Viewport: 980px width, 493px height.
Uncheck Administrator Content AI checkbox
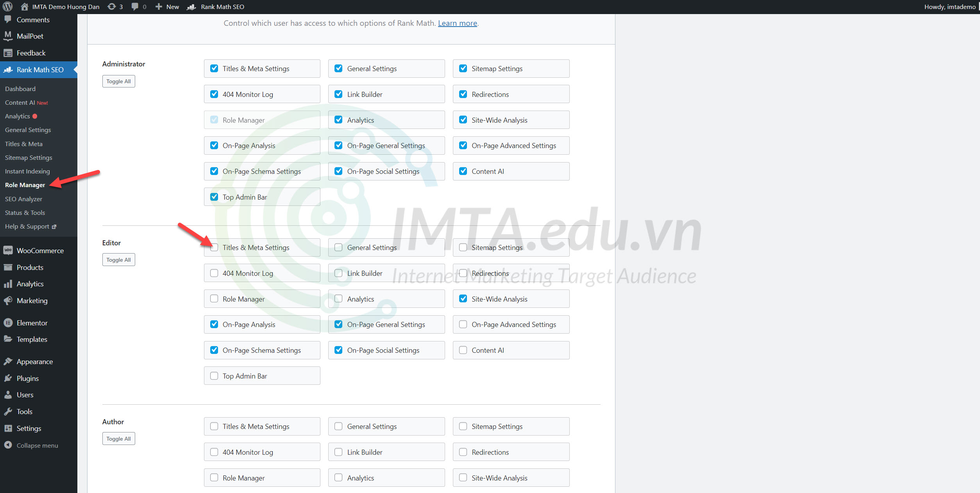coord(463,171)
